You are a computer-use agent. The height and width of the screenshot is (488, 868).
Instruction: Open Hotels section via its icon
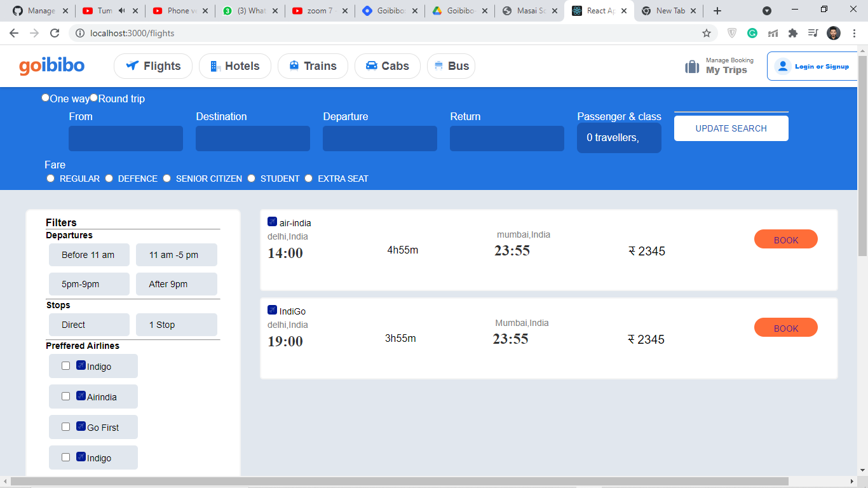click(214, 65)
